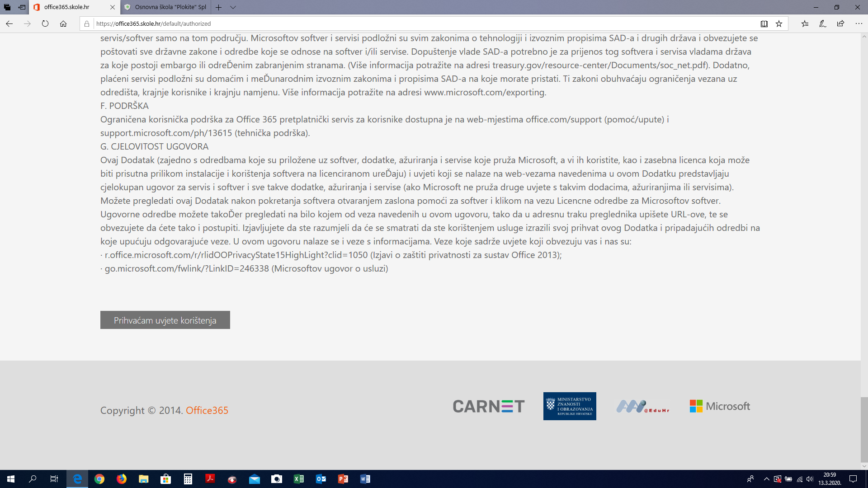Image resolution: width=868 pixels, height=488 pixels.
Task: Click the CARNET logo
Action: (x=489, y=406)
